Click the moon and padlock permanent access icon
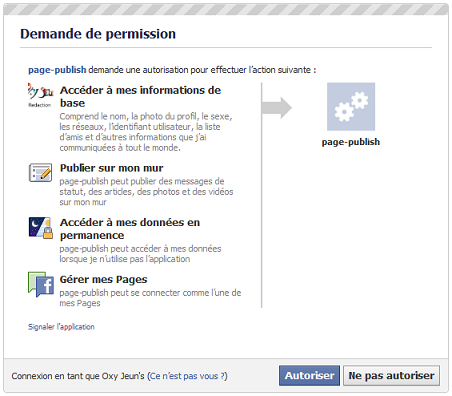This screenshot has height=396, width=452. (x=41, y=227)
